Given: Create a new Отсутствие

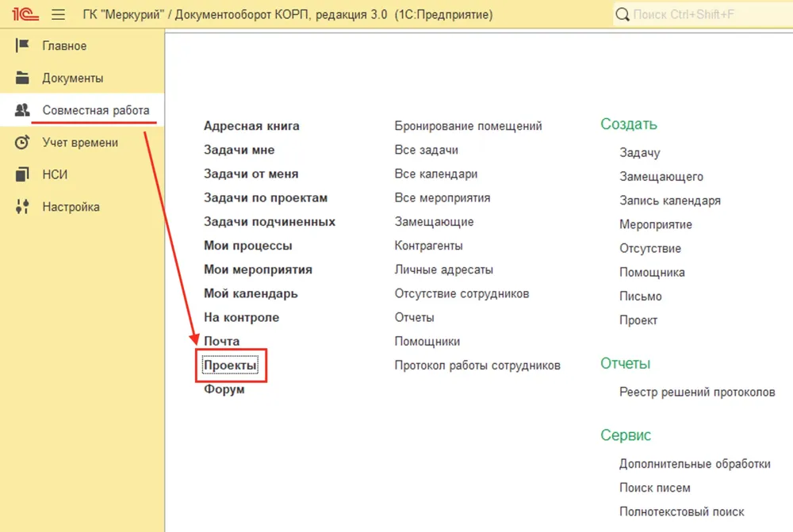Looking at the screenshot, I should click(650, 248).
